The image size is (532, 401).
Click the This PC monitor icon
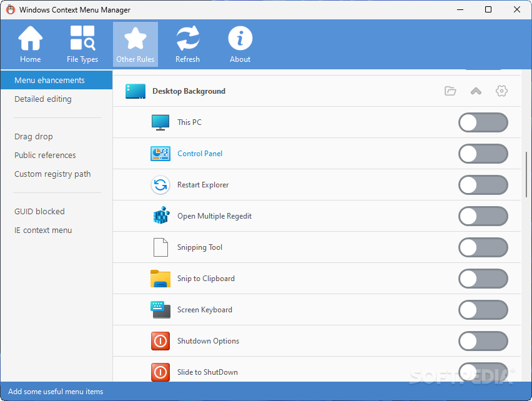pos(160,122)
